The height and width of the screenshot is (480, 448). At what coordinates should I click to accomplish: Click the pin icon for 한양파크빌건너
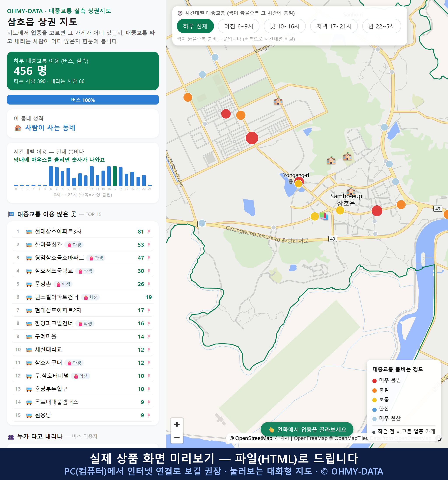click(149, 324)
